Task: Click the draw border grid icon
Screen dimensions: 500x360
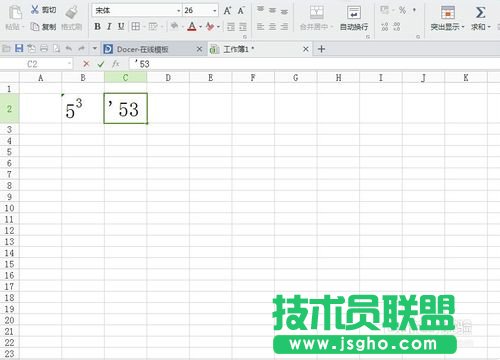Action: (153, 26)
